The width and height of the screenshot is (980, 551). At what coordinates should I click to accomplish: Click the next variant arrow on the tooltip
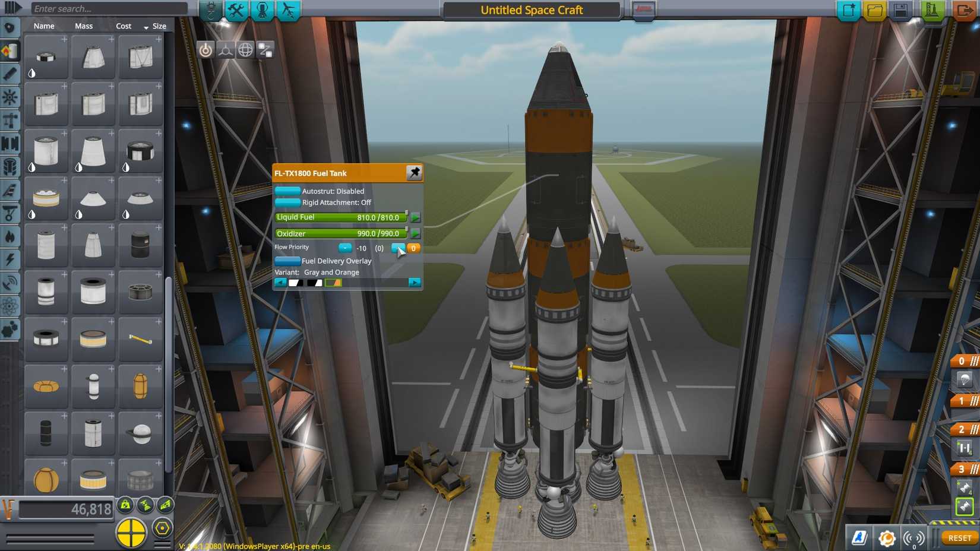[414, 282]
